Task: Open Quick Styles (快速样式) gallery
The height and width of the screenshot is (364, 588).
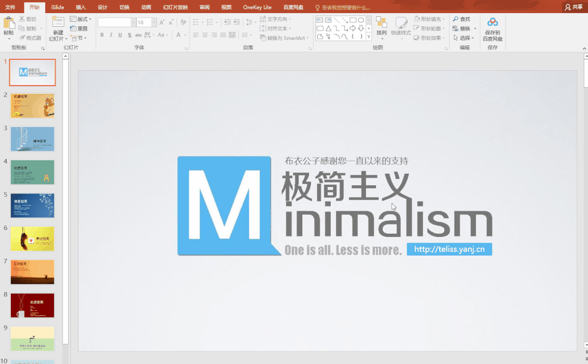Action: point(401,27)
